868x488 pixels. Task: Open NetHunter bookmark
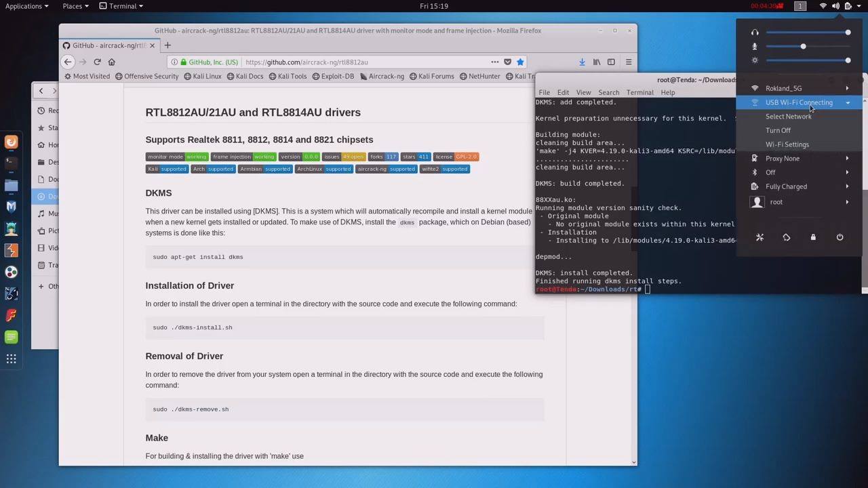[x=479, y=76]
